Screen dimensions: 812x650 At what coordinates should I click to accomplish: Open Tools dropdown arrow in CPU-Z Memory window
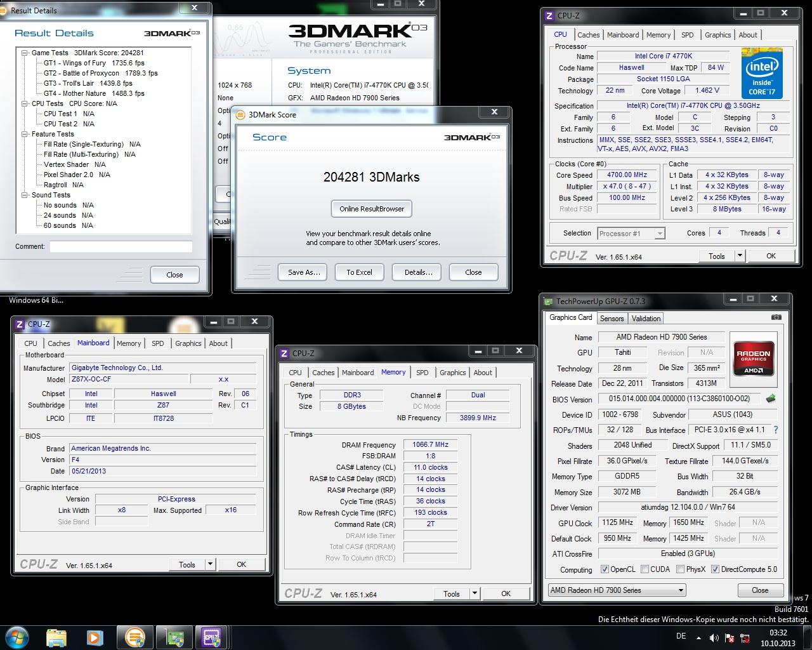click(x=475, y=594)
